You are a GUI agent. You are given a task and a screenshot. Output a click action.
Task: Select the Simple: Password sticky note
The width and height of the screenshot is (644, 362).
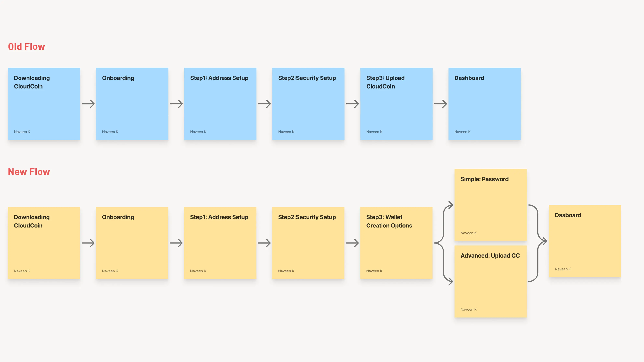point(490,205)
